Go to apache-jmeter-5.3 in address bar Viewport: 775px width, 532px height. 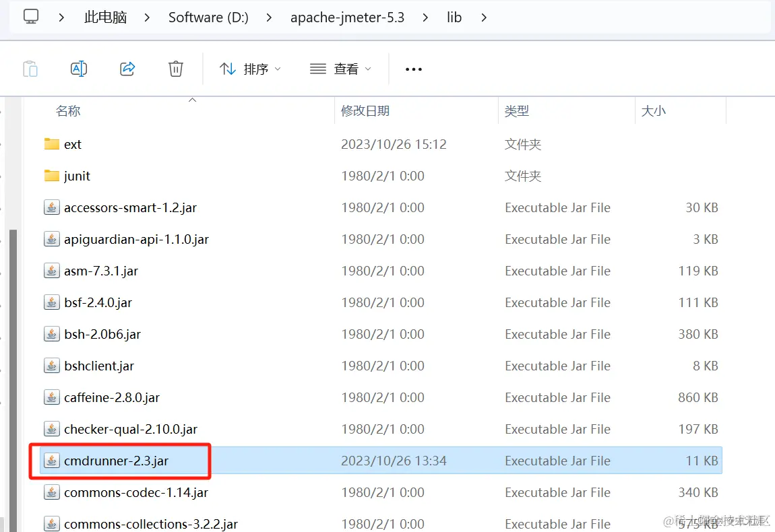click(x=347, y=18)
